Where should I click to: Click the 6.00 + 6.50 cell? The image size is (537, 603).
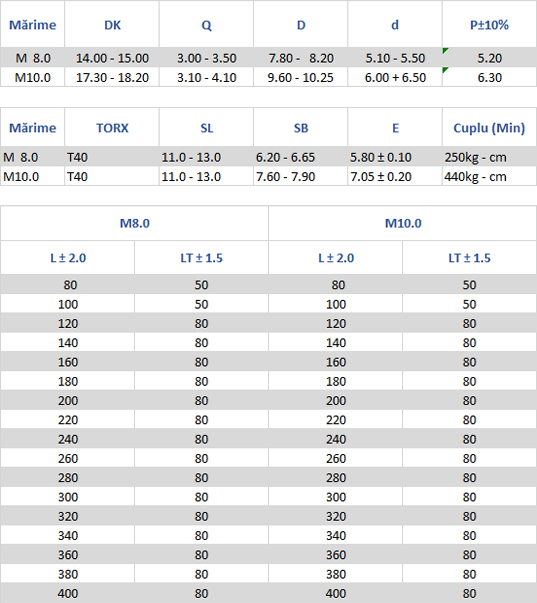coord(395,77)
